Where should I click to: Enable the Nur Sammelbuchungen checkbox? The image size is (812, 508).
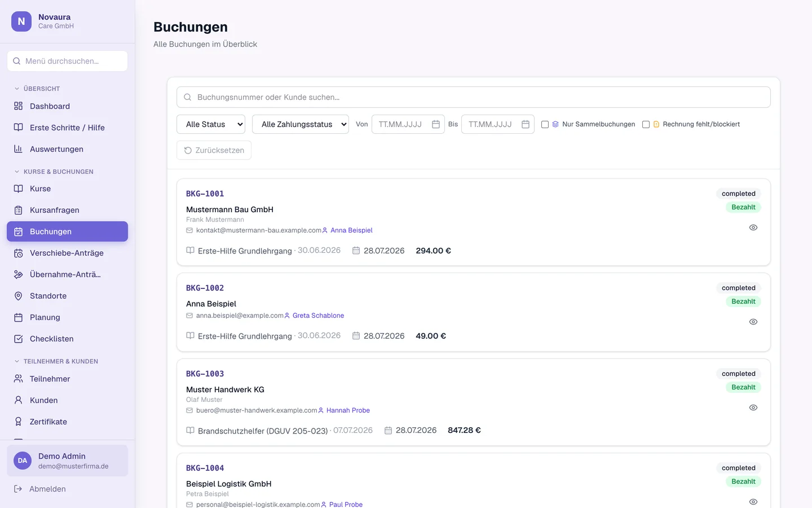click(x=545, y=125)
